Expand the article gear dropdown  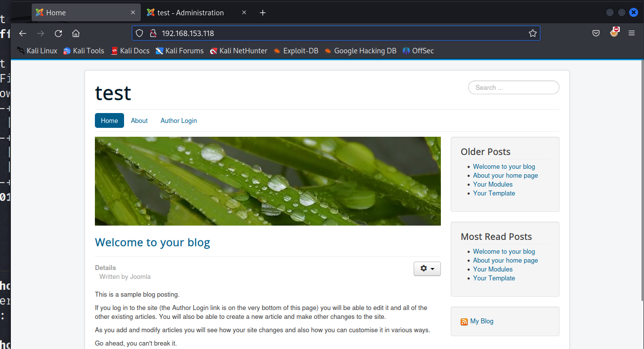click(427, 269)
